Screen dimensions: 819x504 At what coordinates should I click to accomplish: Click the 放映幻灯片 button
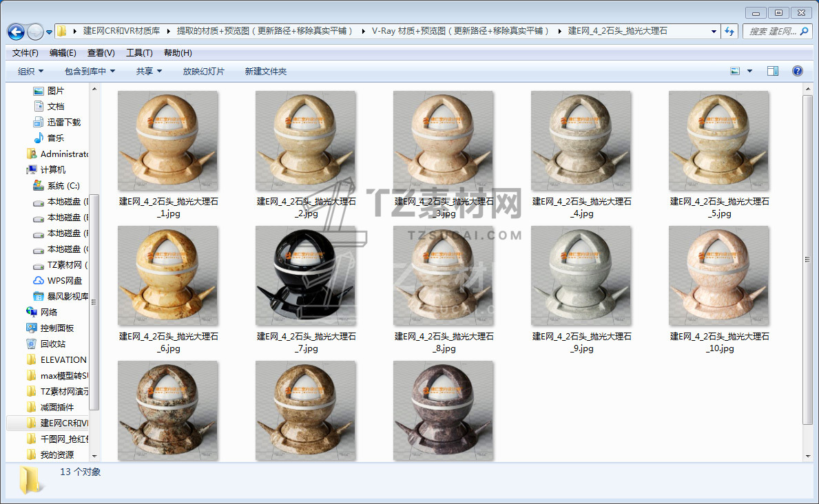203,72
